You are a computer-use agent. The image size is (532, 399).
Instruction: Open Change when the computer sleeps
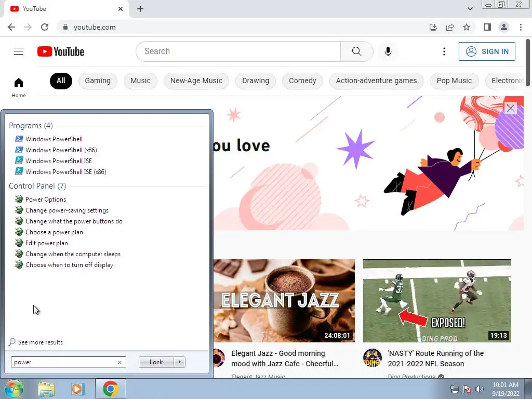pos(68,254)
